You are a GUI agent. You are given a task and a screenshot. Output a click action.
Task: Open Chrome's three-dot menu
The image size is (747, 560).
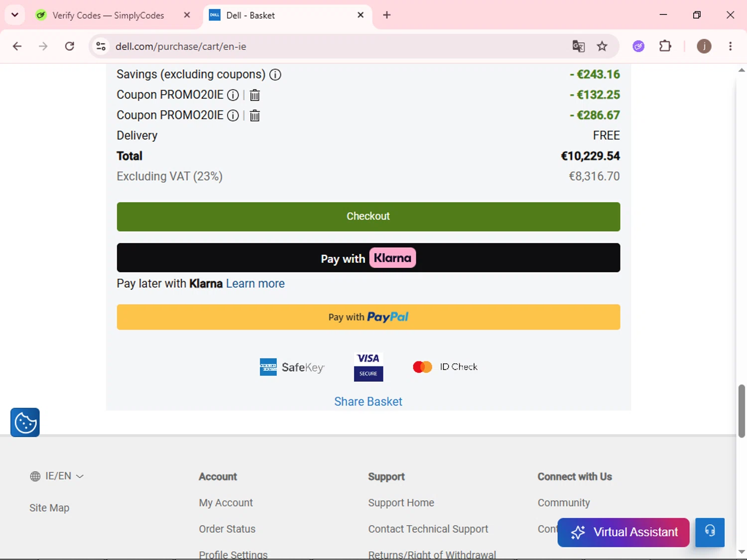point(730,46)
